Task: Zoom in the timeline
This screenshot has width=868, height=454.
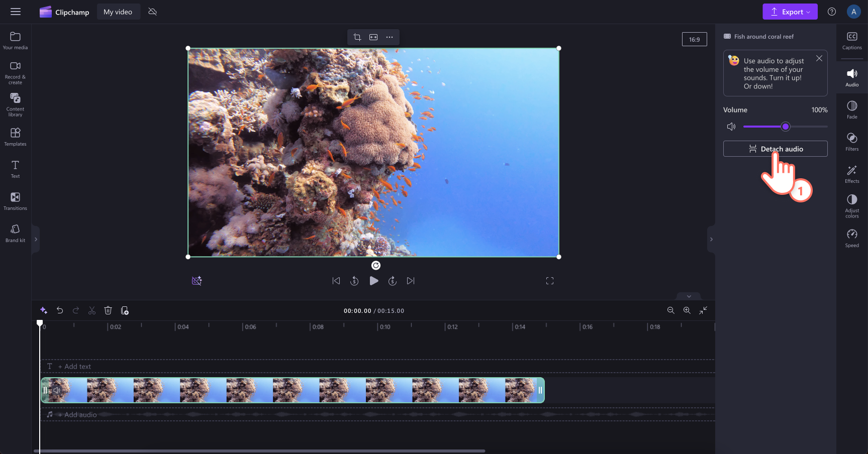Action: click(687, 310)
